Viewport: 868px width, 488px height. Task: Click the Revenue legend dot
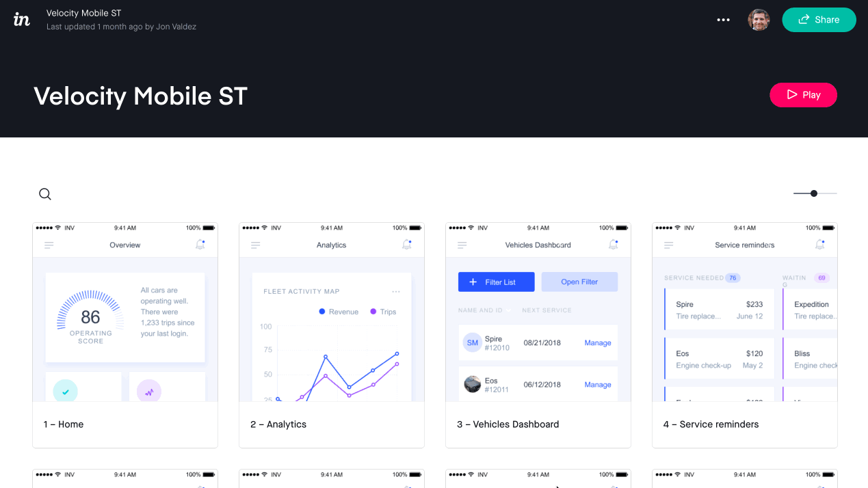(x=322, y=312)
